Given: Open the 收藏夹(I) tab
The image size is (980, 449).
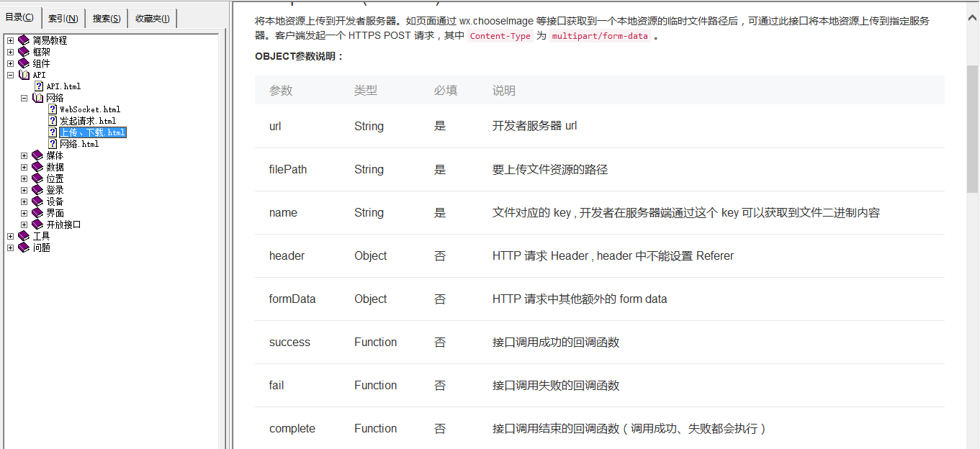Looking at the screenshot, I should coord(153,19).
